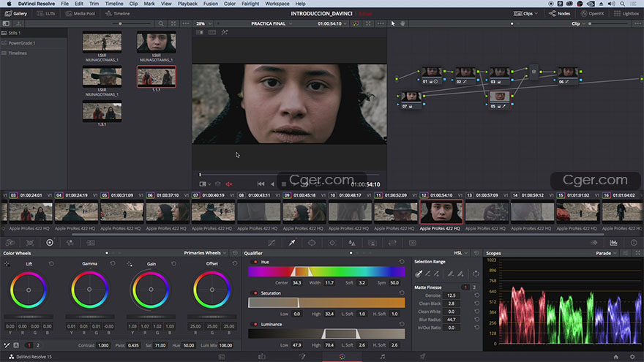
Task: Toggle the Saturation qualifier on/off
Action: tap(255, 293)
